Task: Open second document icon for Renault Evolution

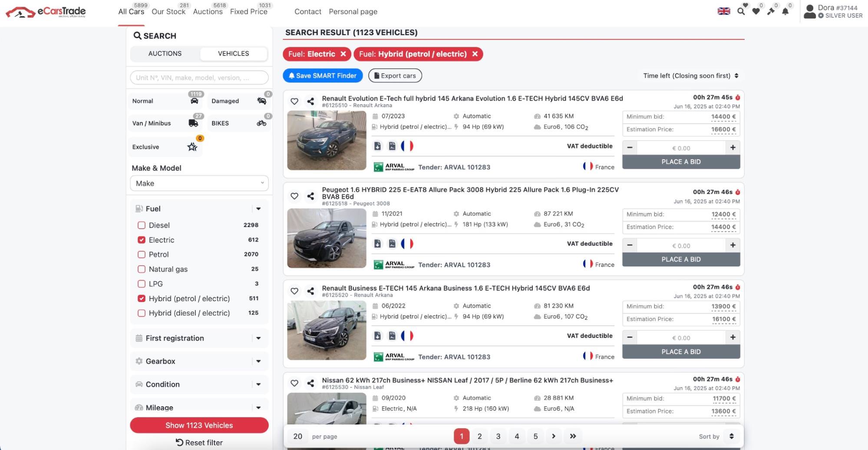Action: point(392,146)
